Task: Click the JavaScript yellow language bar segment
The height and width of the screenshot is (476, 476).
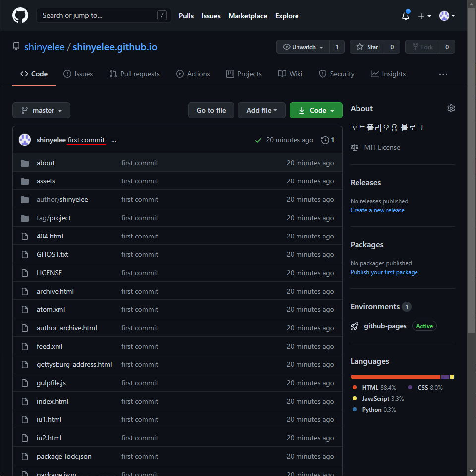Action: click(452, 377)
